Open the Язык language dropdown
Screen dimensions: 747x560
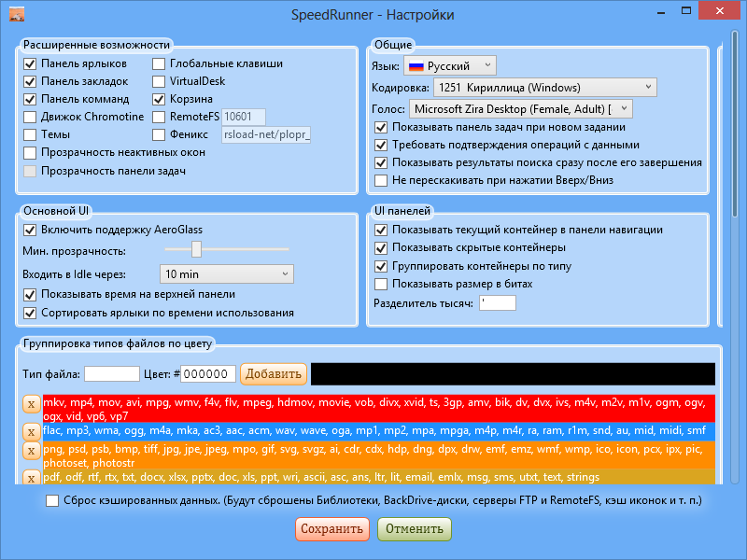tap(450, 65)
